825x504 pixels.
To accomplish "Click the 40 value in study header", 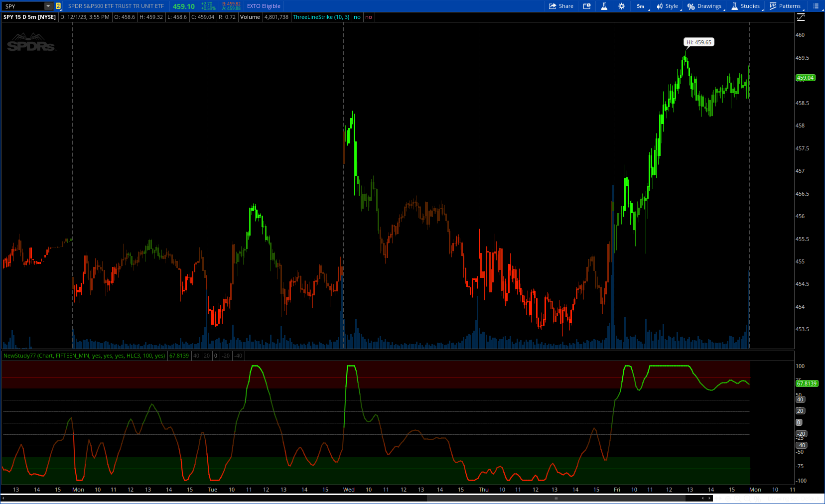I will [196, 356].
